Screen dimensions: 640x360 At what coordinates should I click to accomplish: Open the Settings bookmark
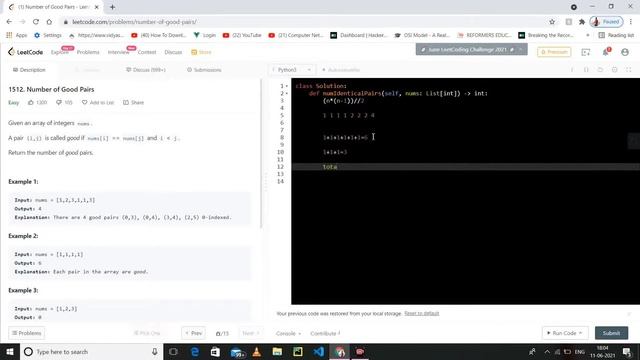pyautogui.click(x=48, y=35)
